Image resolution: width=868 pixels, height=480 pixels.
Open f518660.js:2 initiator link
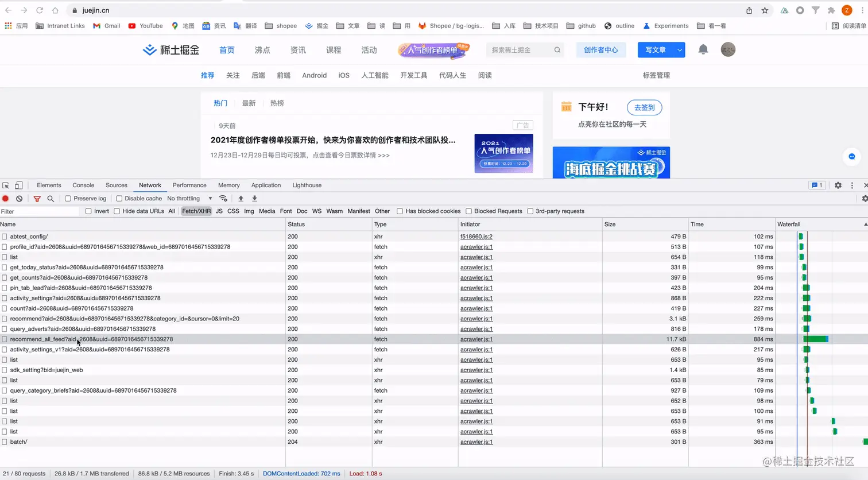(476, 237)
